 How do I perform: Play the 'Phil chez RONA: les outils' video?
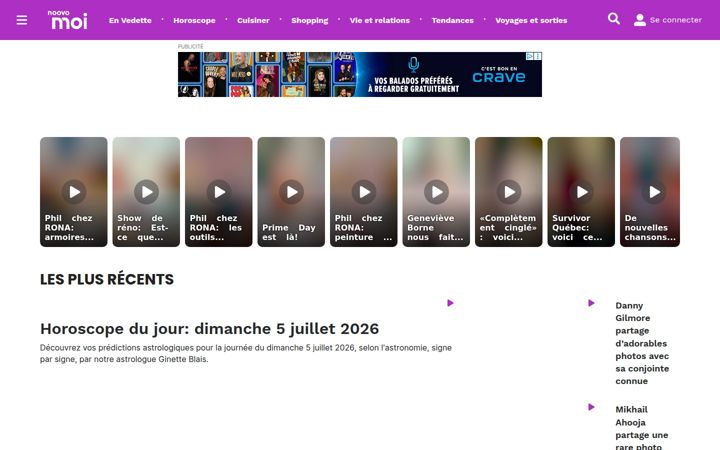point(219,191)
